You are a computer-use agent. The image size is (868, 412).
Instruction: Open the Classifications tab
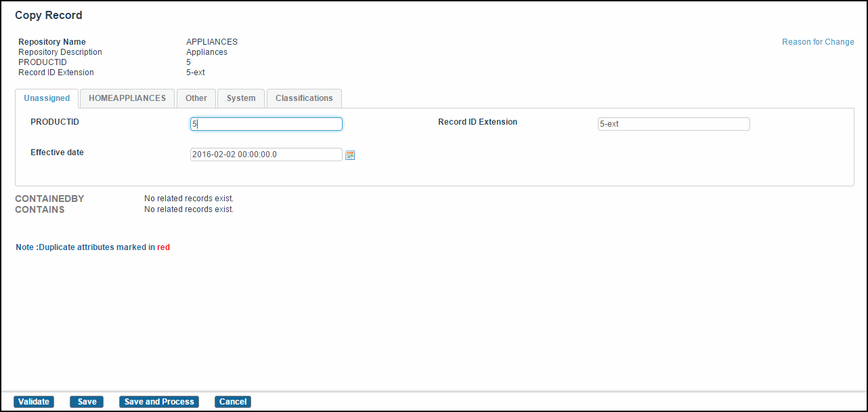click(x=304, y=98)
